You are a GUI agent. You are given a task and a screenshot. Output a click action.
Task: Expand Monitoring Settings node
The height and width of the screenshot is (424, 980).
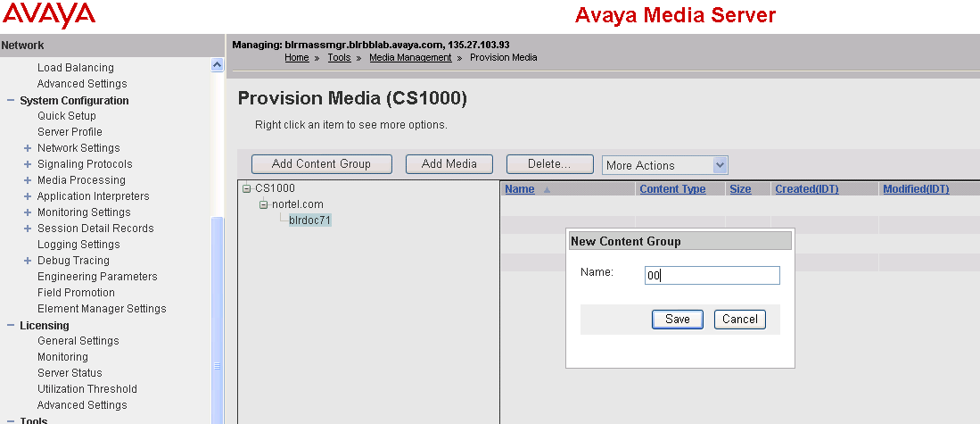click(28, 212)
